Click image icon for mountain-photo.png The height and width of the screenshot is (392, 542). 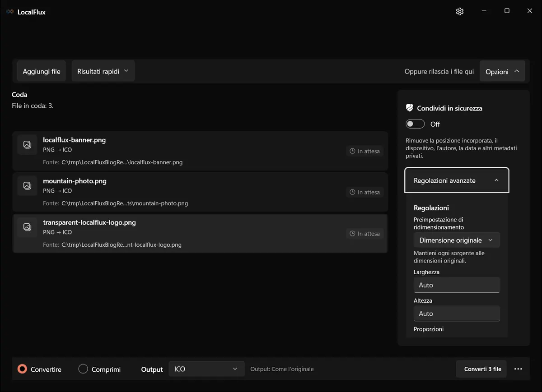27,186
